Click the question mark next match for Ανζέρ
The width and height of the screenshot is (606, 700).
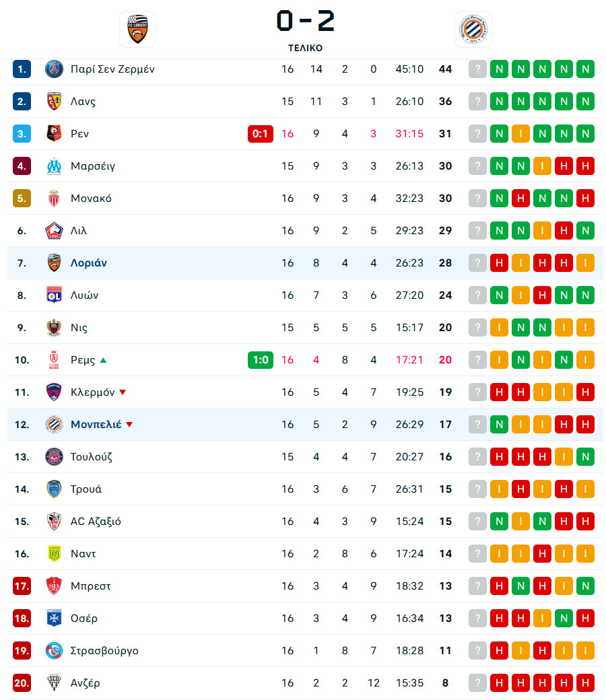(477, 682)
